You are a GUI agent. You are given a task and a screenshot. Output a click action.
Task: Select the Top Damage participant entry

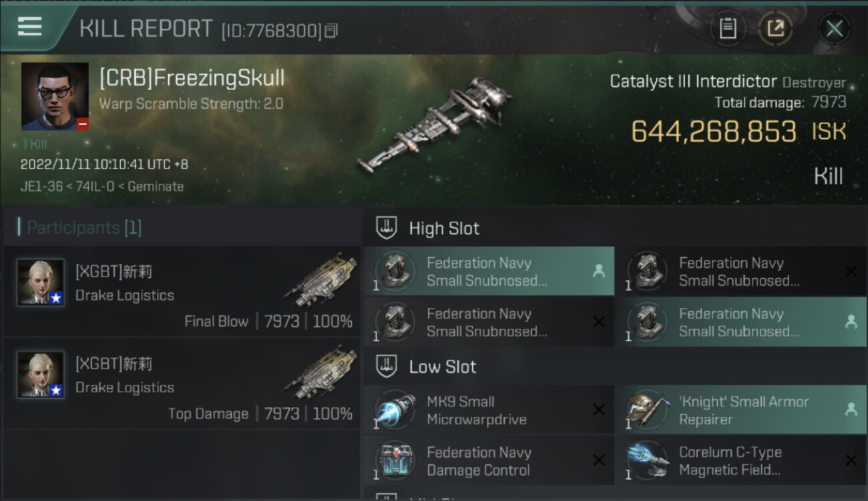pos(182,383)
